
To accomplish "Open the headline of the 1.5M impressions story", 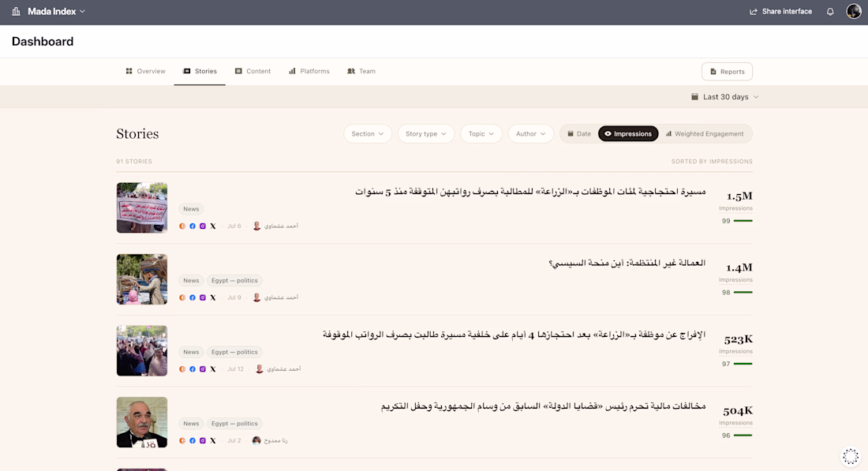I will coord(530,192).
